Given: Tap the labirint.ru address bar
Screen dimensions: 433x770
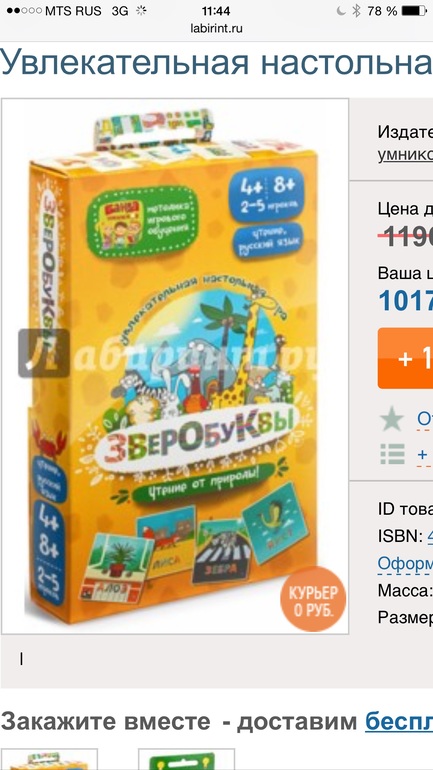Looking at the screenshot, I should point(216,28).
